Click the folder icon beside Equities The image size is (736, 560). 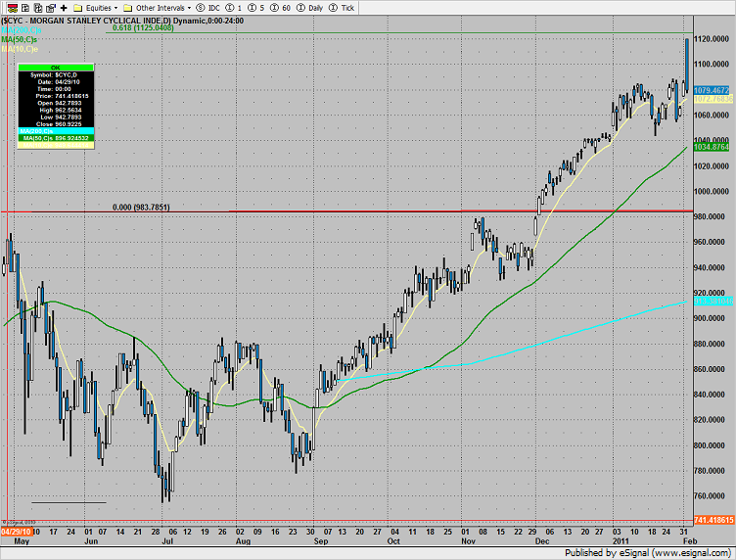coord(78,8)
